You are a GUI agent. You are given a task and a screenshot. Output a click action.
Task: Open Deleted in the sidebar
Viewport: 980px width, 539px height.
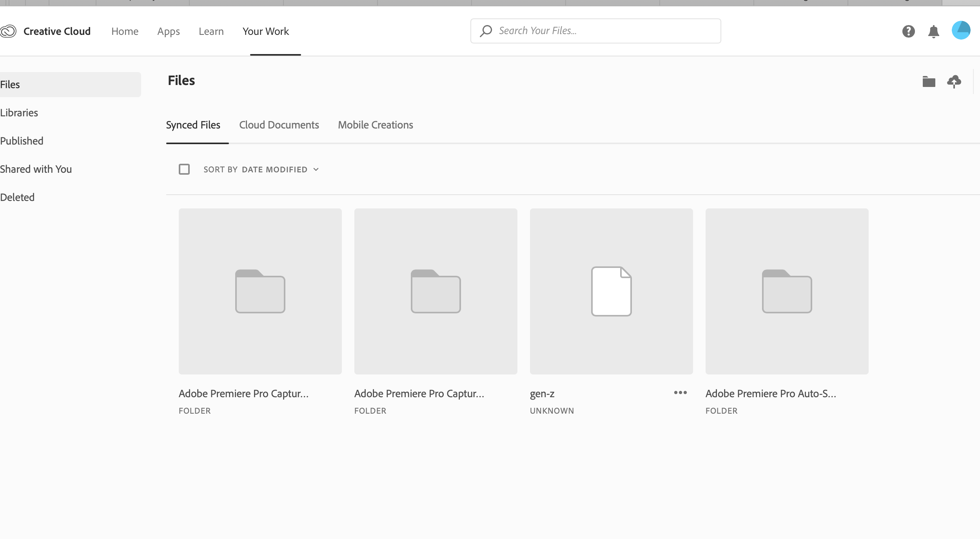pyautogui.click(x=17, y=197)
